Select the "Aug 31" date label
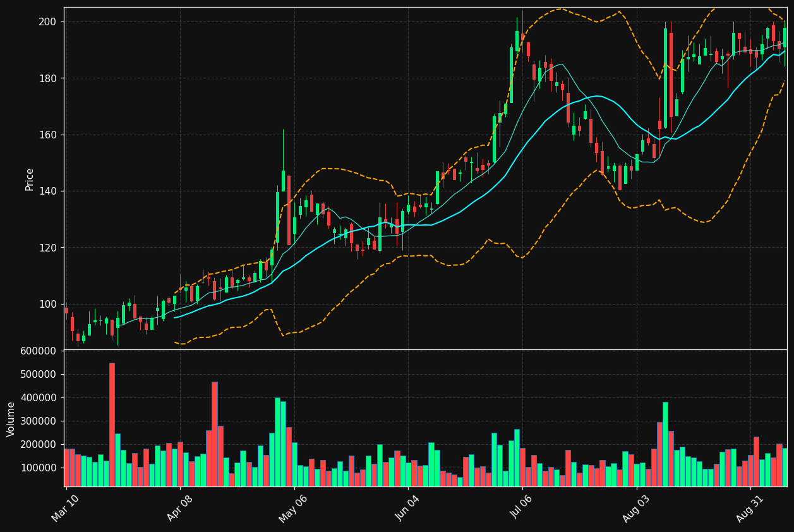 coord(749,508)
